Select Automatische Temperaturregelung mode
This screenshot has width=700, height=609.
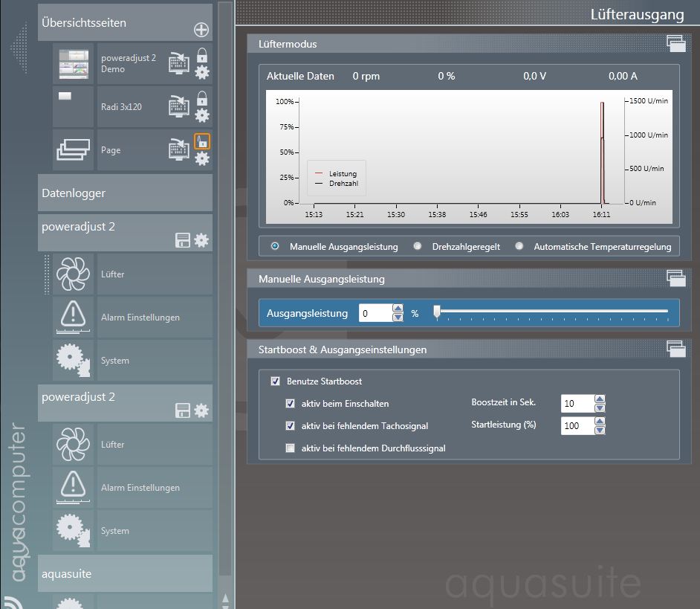519,247
